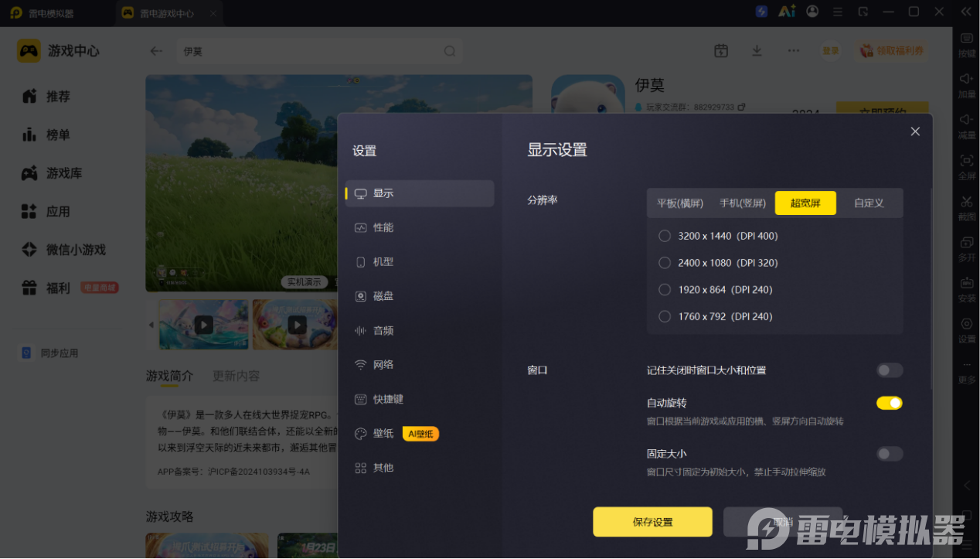Toggle 全屏 fullscreen in right toolbar

[x=966, y=167]
